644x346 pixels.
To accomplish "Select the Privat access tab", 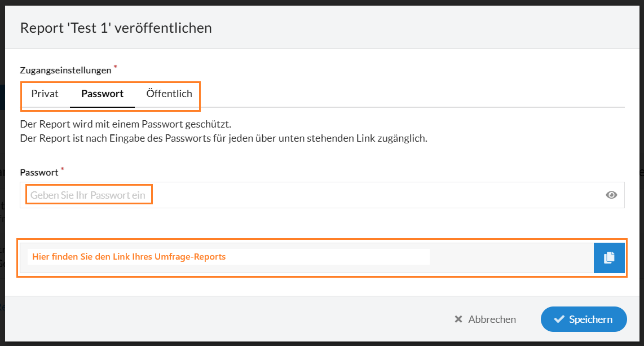I will pyautogui.click(x=45, y=94).
